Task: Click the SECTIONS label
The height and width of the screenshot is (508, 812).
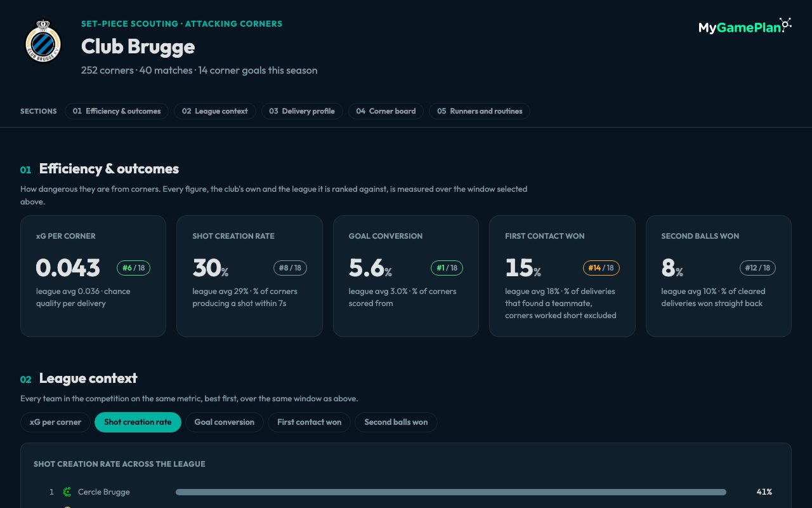Action: tap(39, 111)
